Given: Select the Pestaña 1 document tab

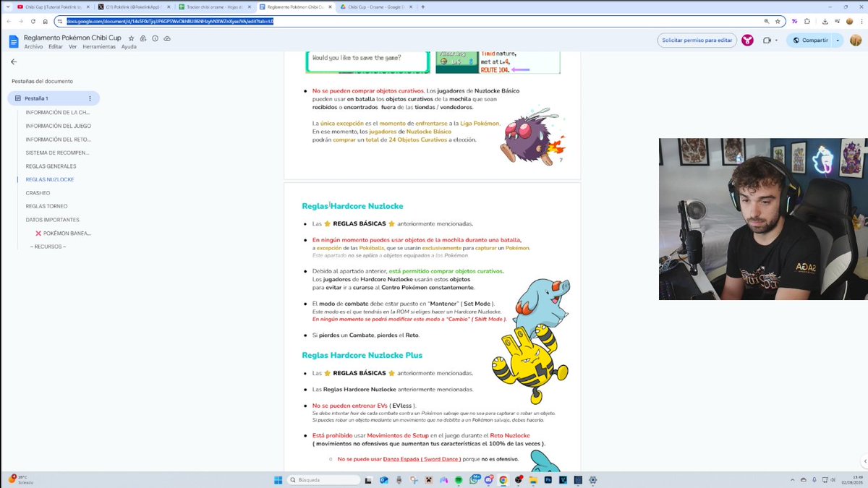Looking at the screenshot, I should (x=54, y=98).
